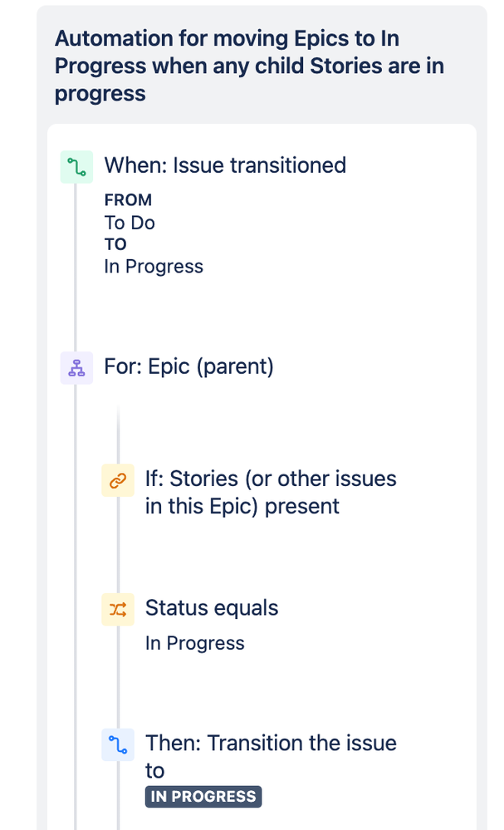Select the orange Status equals shuffle icon
This screenshot has height=830, width=504.
[118, 609]
